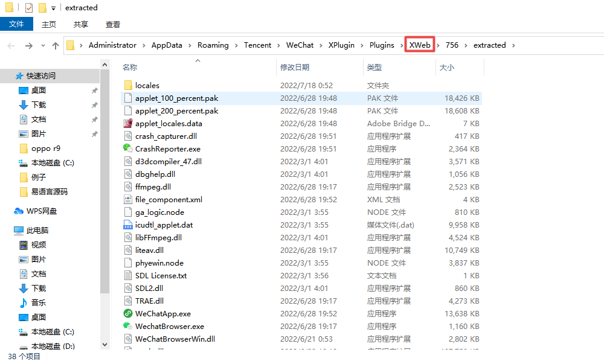The image size is (604, 364).
Task: Select the icudtl_applet.dat media icon
Action: click(x=128, y=225)
